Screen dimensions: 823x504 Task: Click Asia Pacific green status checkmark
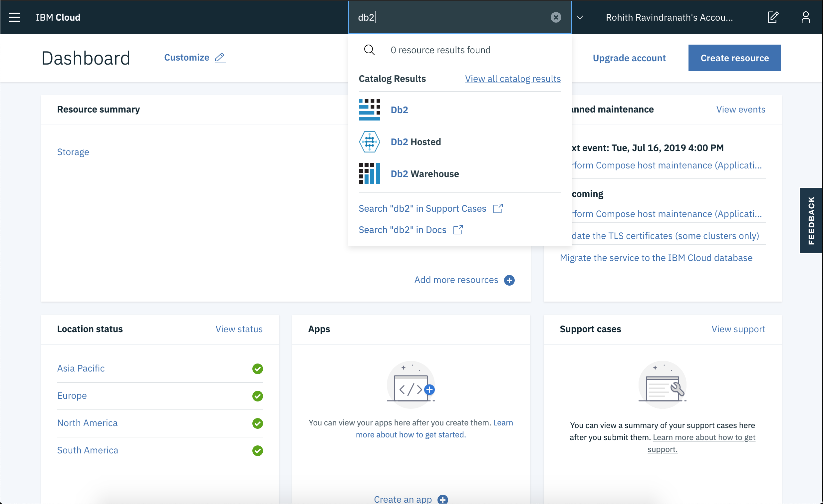click(x=258, y=369)
